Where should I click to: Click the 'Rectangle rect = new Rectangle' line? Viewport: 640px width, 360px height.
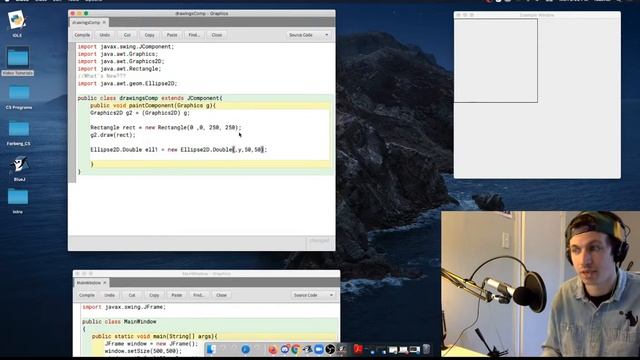point(166,128)
